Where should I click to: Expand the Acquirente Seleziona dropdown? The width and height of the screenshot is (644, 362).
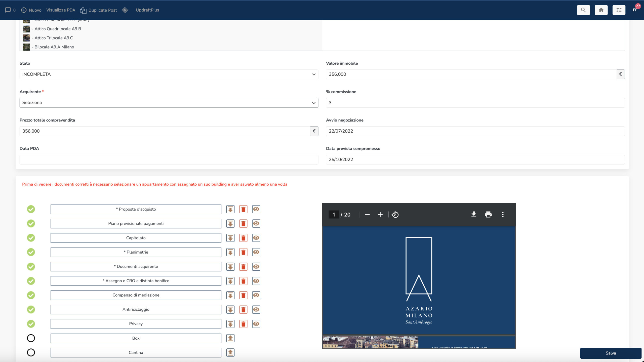169,103
